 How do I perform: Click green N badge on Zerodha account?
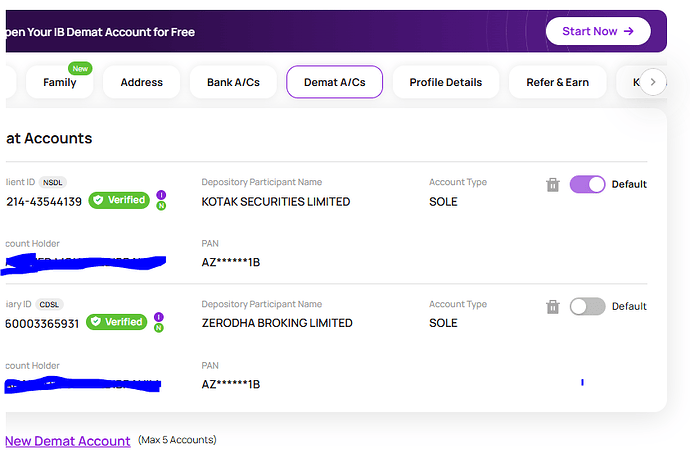(x=159, y=328)
